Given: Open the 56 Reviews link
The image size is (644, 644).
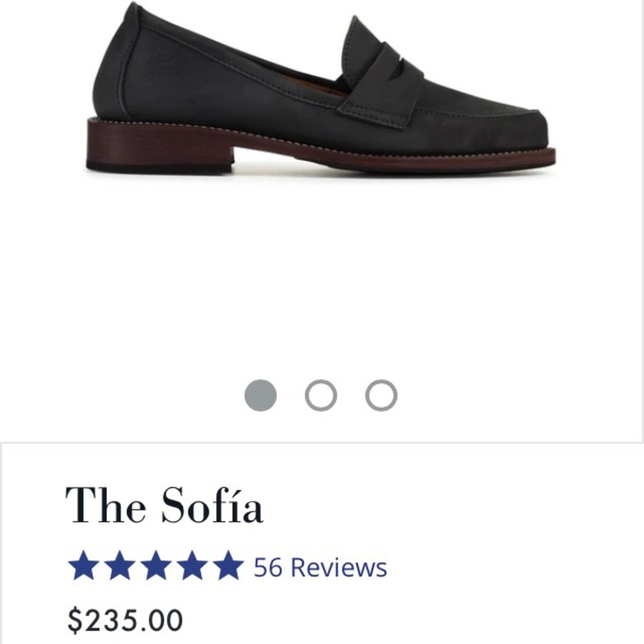Looking at the screenshot, I should point(320,567).
